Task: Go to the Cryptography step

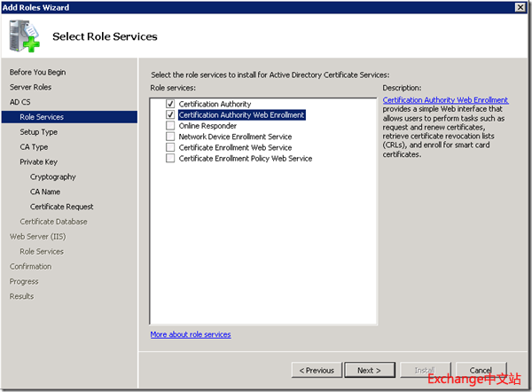Action: tap(52, 176)
